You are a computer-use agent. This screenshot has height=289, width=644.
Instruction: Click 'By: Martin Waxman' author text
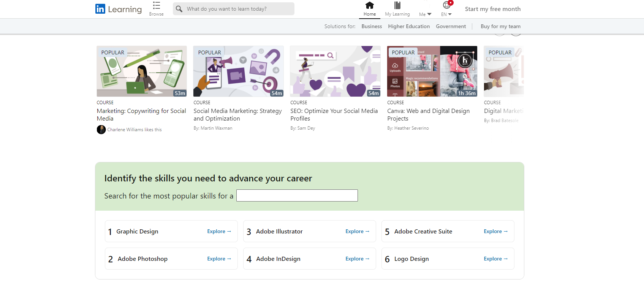(213, 128)
